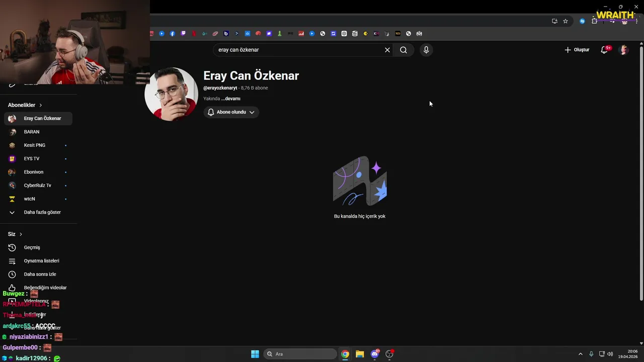This screenshot has height=362, width=644.
Task: Click the taskbar volume icon
Action: tap(610, 354)
